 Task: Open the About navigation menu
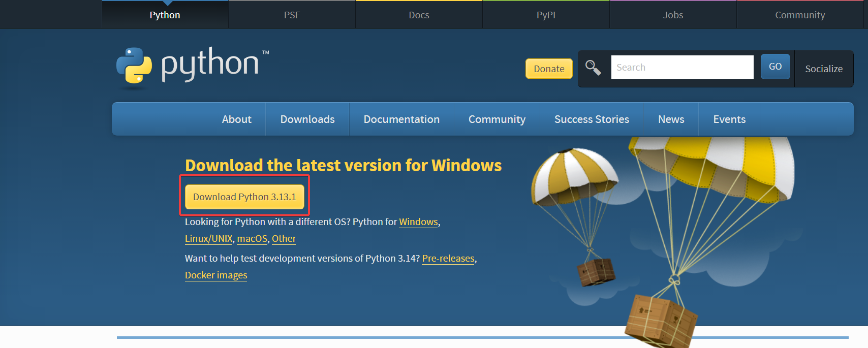[237, 119]
